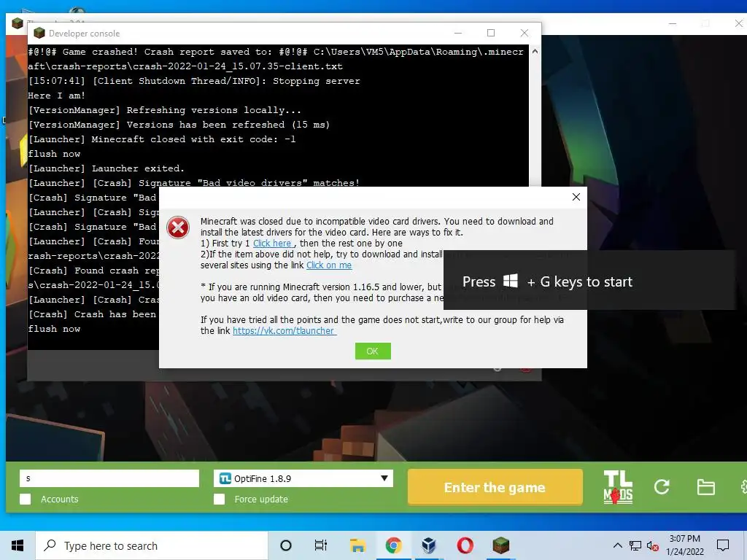Open the Windows Start menu

[x=18, y=545]
